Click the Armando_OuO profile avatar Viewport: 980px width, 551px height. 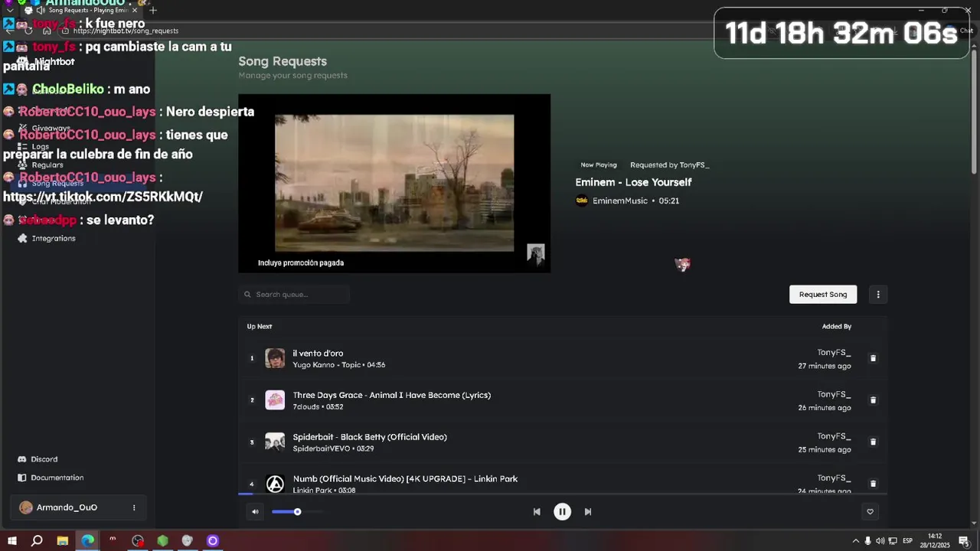point(26,507)
